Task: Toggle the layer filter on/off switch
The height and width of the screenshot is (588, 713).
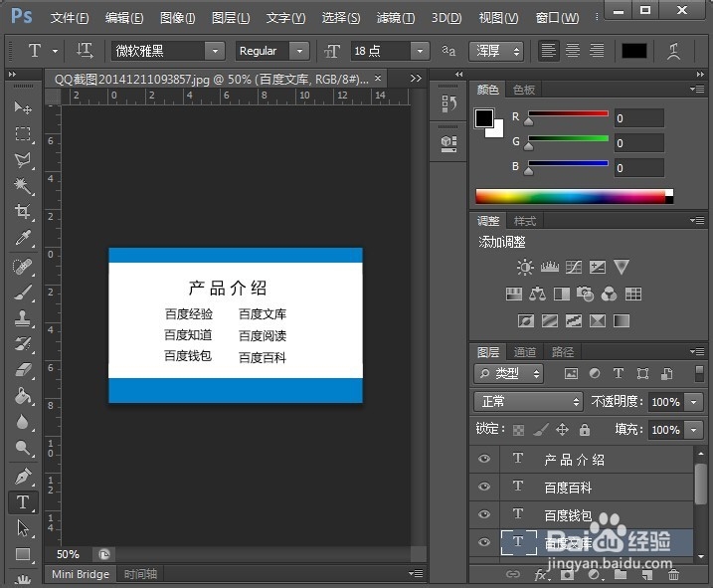Action: pos(700,374)
